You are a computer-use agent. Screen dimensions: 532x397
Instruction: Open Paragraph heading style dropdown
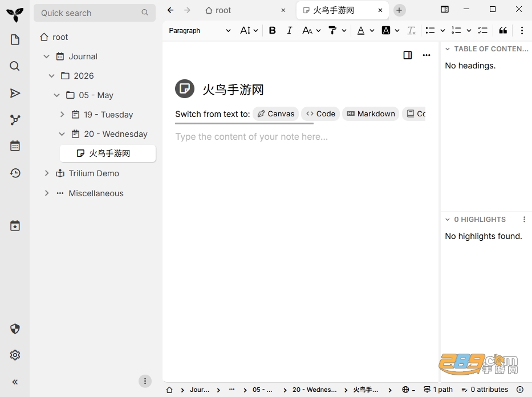click(x=200, y=31)
